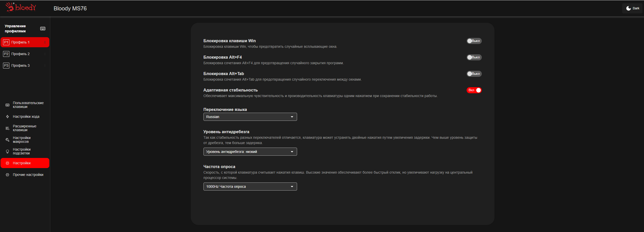644x232 pixels.
Task: Enable the Блокировка клавиши Win toggle
Action: click(474, 41)
